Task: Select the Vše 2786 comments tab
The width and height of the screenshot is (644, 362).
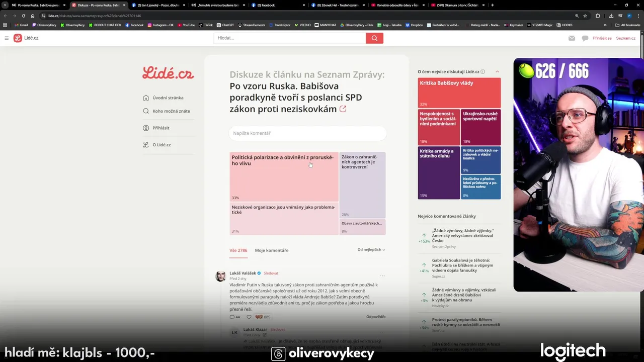Action: (238, 250)
